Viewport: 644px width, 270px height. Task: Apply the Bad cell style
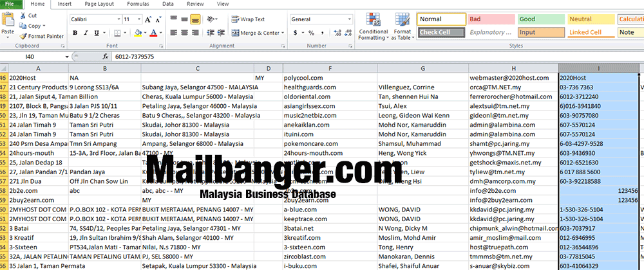pos(491,19)
